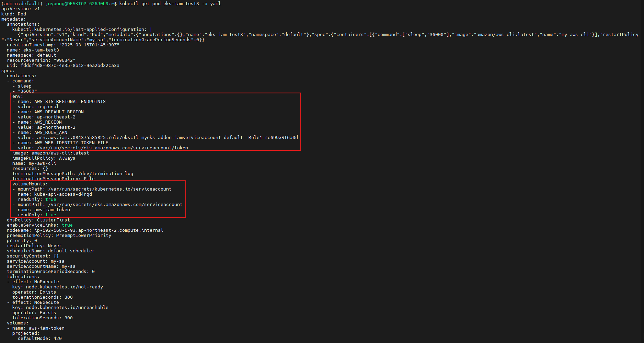
Task: Click 'serviceAccountName: my-sa' line
Action: click(x=41, y=266)
